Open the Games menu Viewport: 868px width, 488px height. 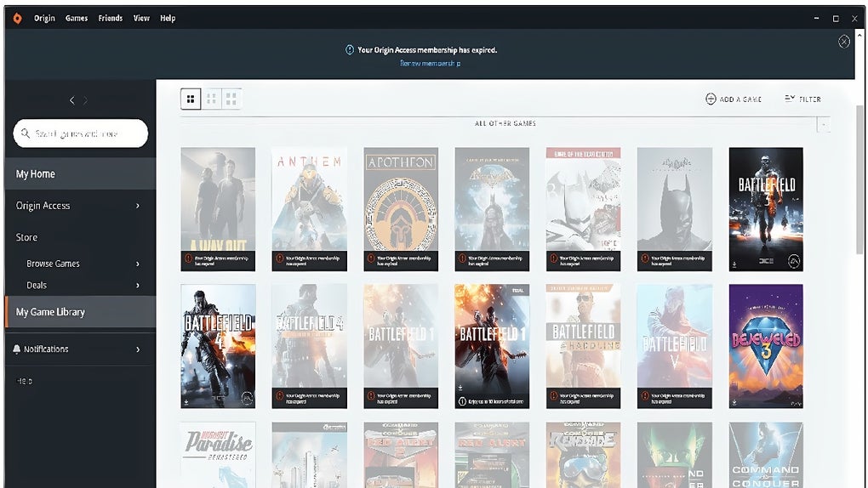(x=77, y=18)
